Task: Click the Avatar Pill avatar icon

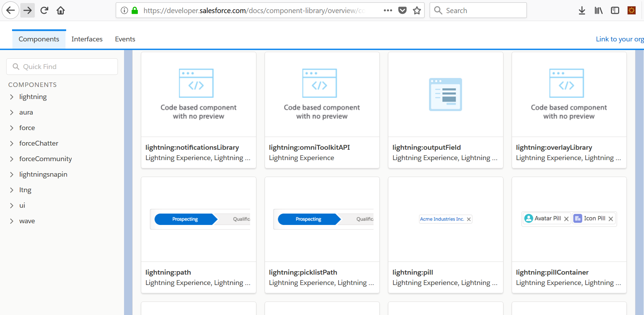Action: click(x=529, y=218)
